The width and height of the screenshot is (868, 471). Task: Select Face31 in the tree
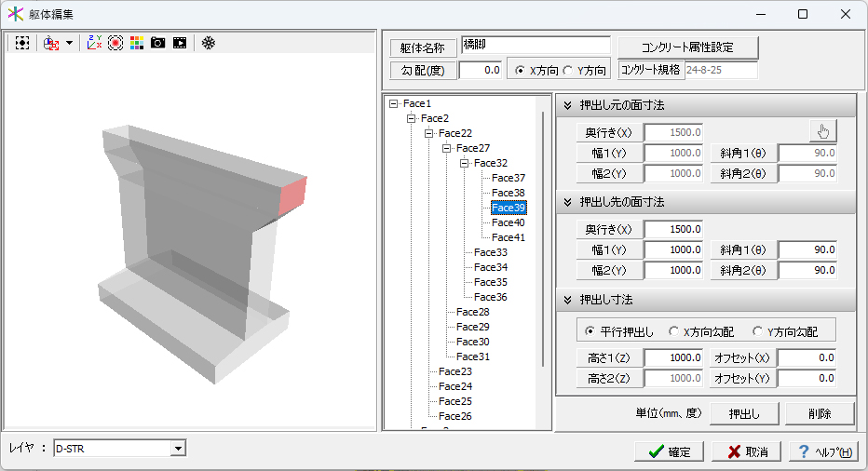[x=473, y=357]
